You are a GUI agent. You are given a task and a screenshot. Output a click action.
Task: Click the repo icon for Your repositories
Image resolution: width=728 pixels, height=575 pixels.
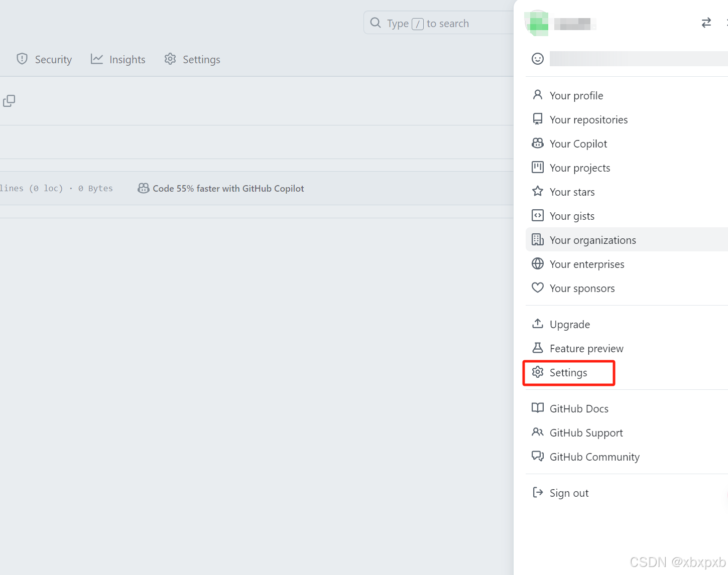(x=538, y=119)
